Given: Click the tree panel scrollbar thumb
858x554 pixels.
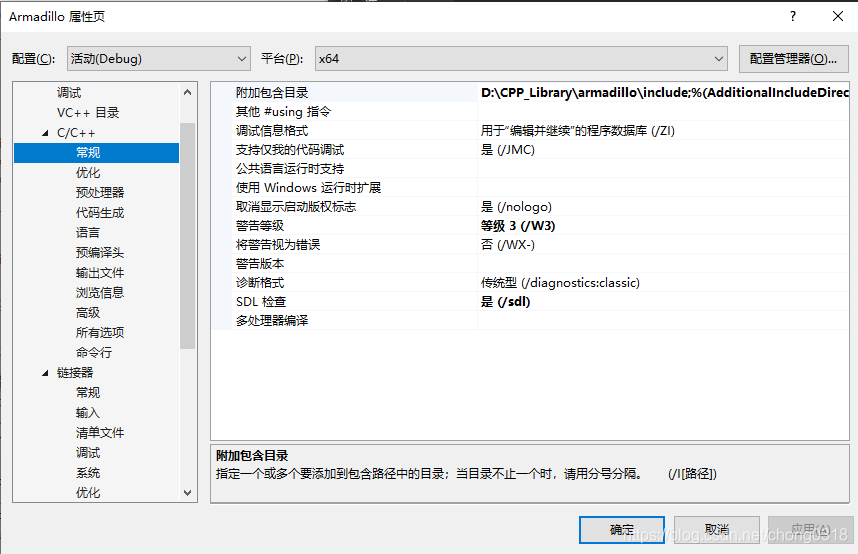Looking at the screenshot, I should coord(188,236).
